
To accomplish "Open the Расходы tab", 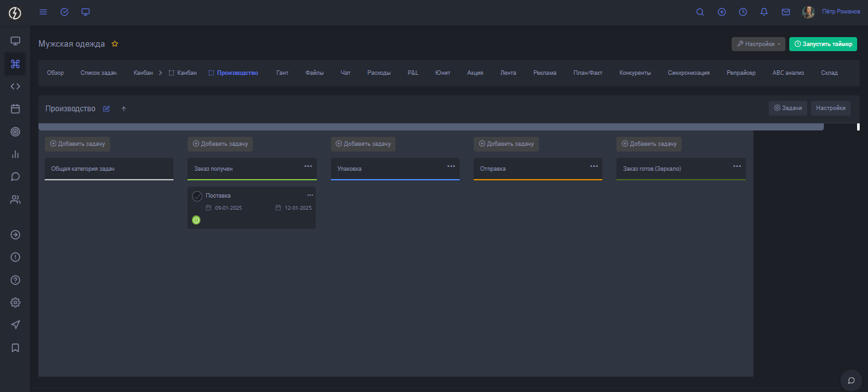I will pos(378,73).
